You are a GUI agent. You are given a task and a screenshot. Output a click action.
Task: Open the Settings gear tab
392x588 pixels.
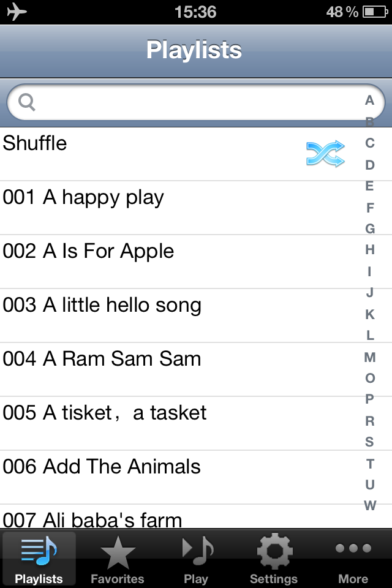[x=274, y=559]
